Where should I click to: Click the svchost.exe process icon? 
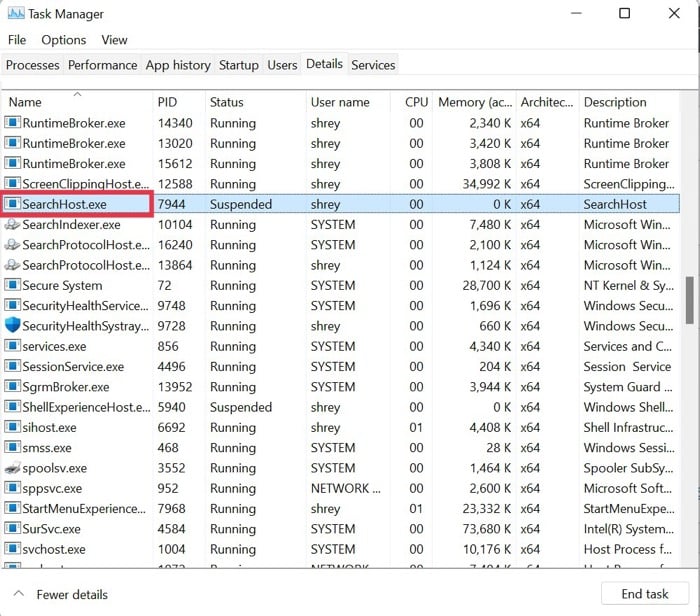[12, 549]
